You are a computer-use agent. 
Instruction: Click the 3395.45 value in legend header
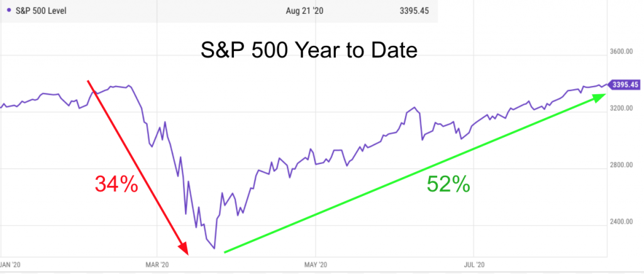pos(413,9)
